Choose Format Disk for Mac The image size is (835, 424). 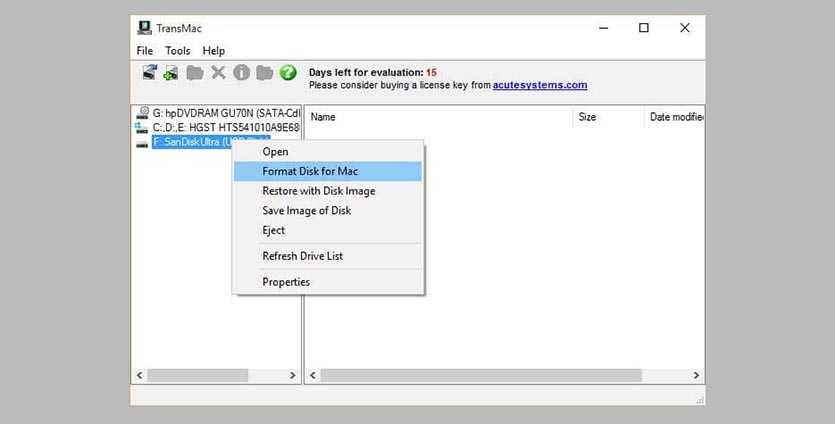(310, 171)
